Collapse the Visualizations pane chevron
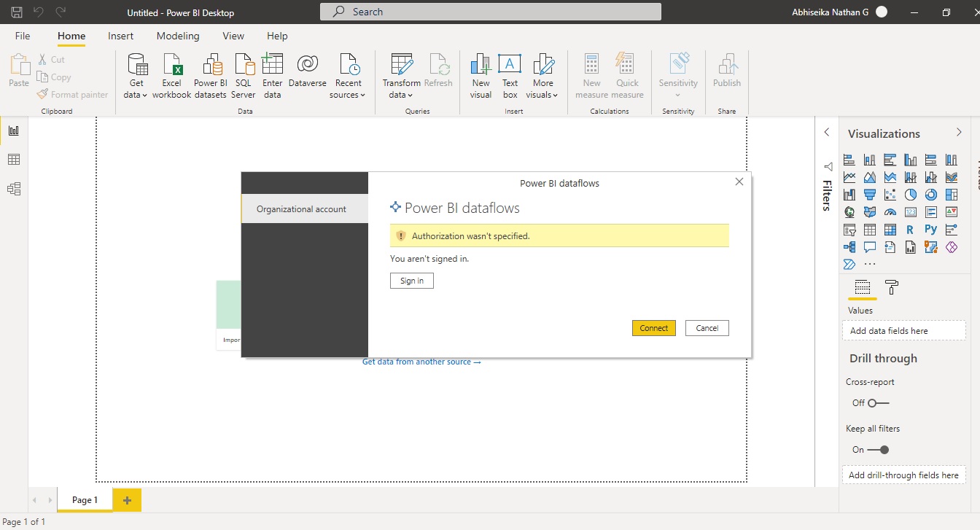Screen dimensions: 980x530 pyautogui.click(x=959, y=132)
